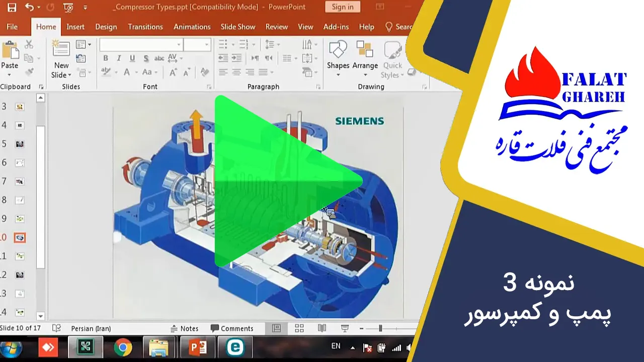Click the Align Right paragraph icon
This screenshot has width=644, height=362.
(249, 72)
